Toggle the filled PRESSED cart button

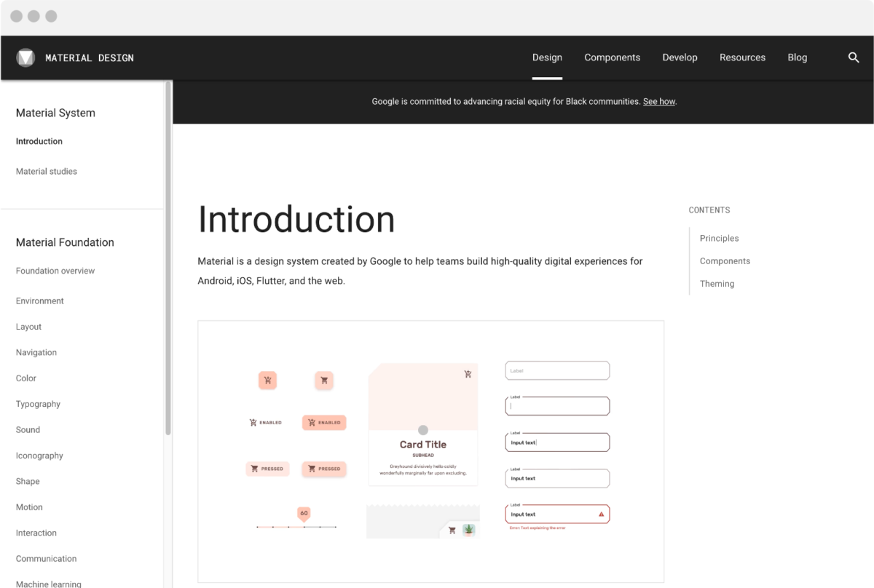point(324,469)
